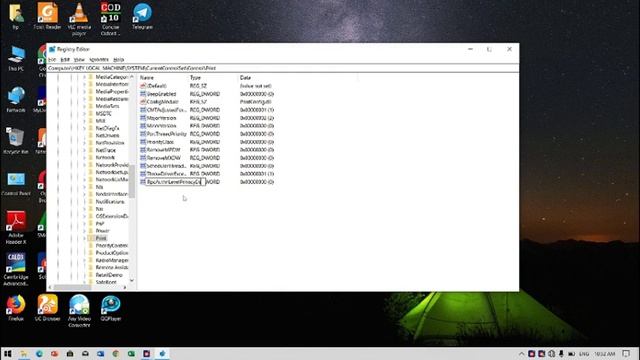Screen dimensions: 640x360
Task: Expand the Nls key
Action: pyautogui.click(x=84, y=187)
